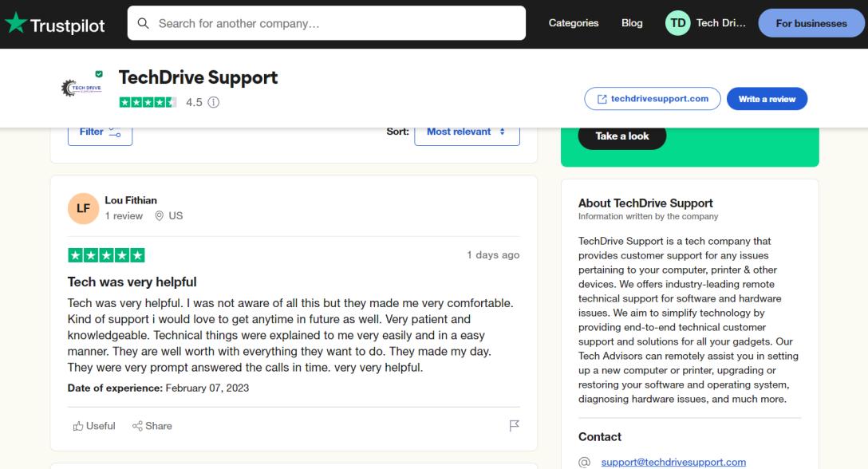Click in the company search field
This screenshot has height=469, width=868.
coord(335,23)
